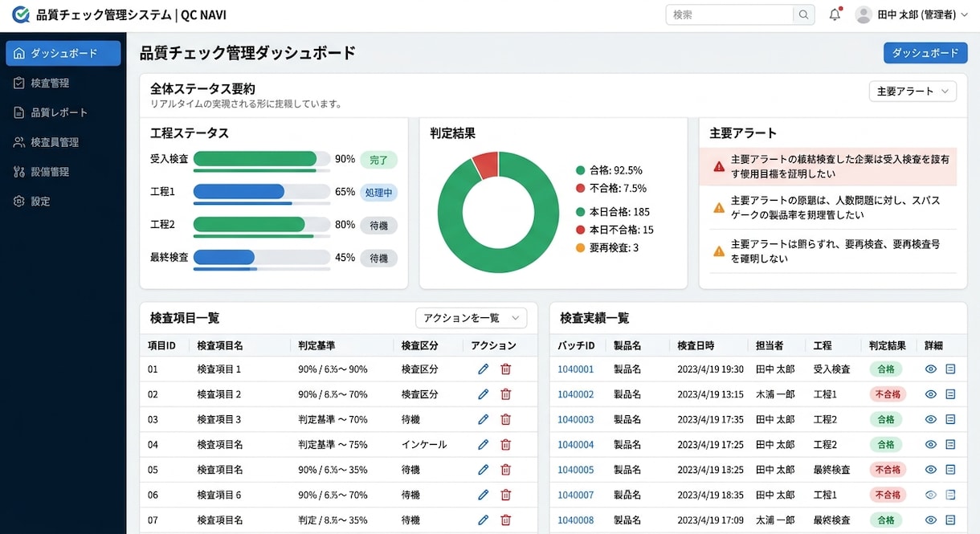
Task: Open batch link 1040004
Action: pos(576,444)
